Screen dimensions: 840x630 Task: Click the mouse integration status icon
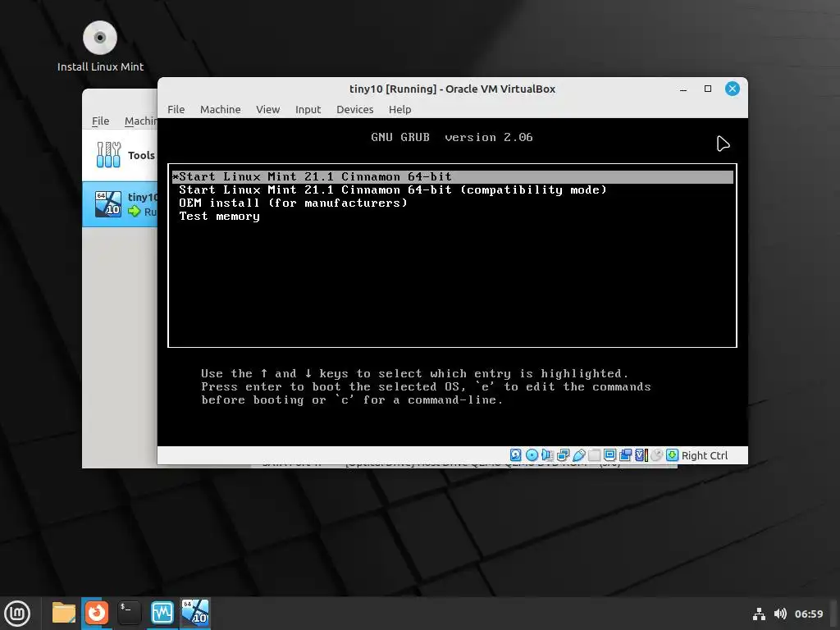(x=657, y=455)
